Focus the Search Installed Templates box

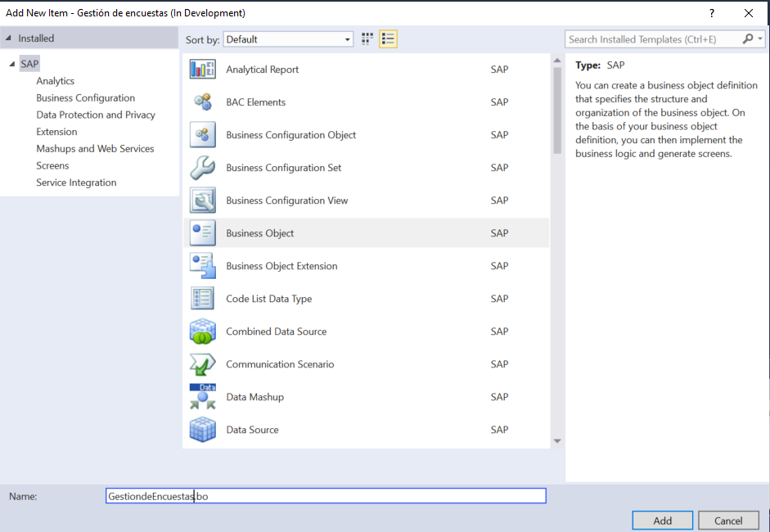pos(653,39)
